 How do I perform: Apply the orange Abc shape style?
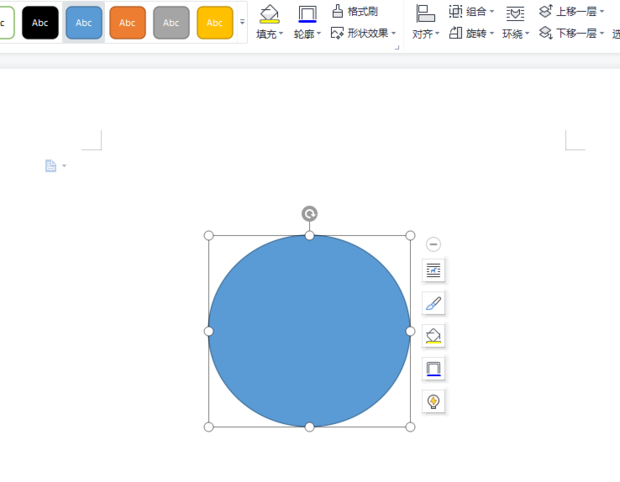click(127, 23)
